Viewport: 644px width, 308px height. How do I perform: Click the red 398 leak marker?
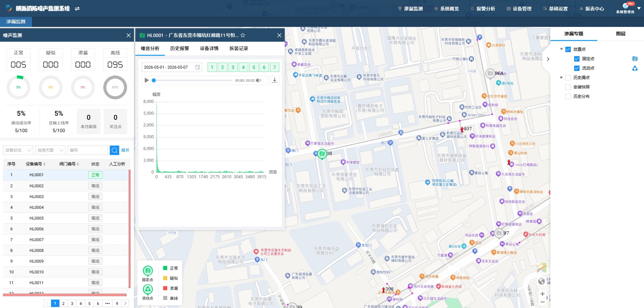383,290
